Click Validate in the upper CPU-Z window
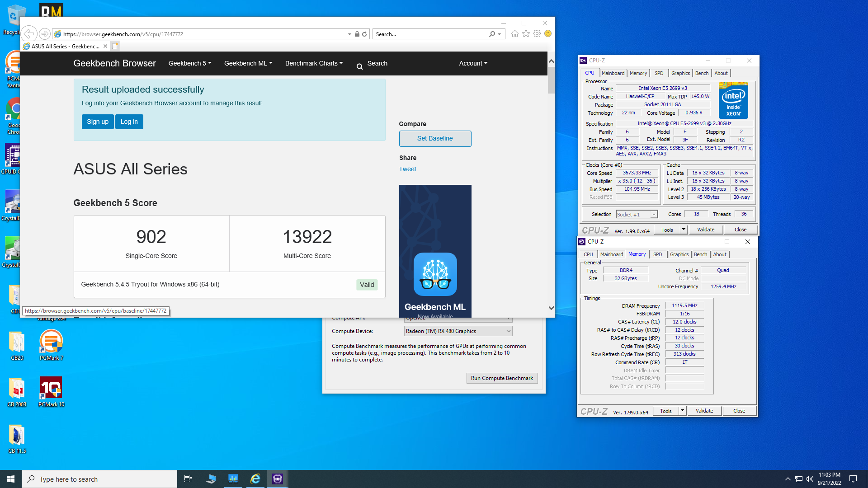The height and width of the screenshot is (488, 868). tap(706, 230)
